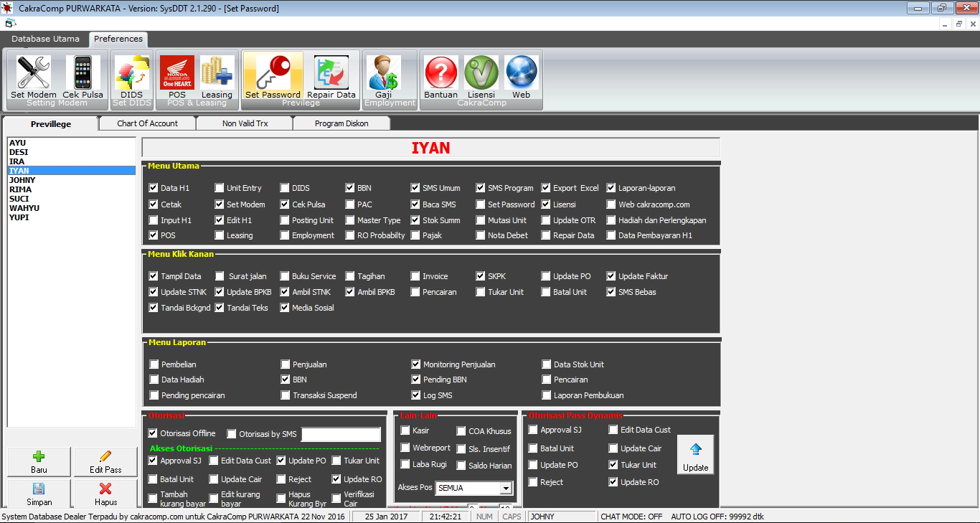This screenshot has width=980, height=523.
Task: Launch the Repair Data tool
Action: pyautogui.click(x=331, y=76)
